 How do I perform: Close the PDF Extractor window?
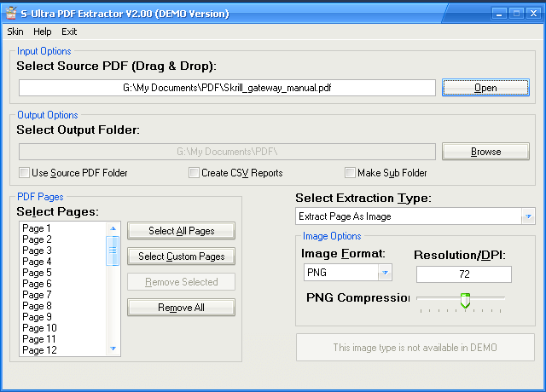point(533,14)
